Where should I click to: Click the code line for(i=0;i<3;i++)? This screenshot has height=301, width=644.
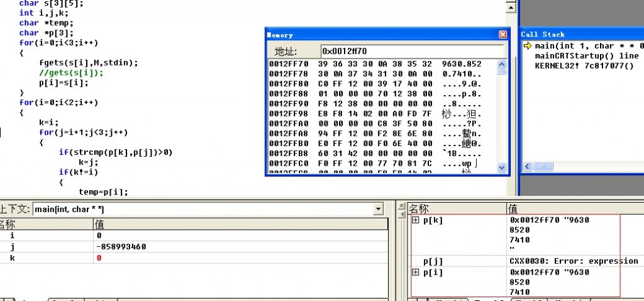[x=58, y=43]
